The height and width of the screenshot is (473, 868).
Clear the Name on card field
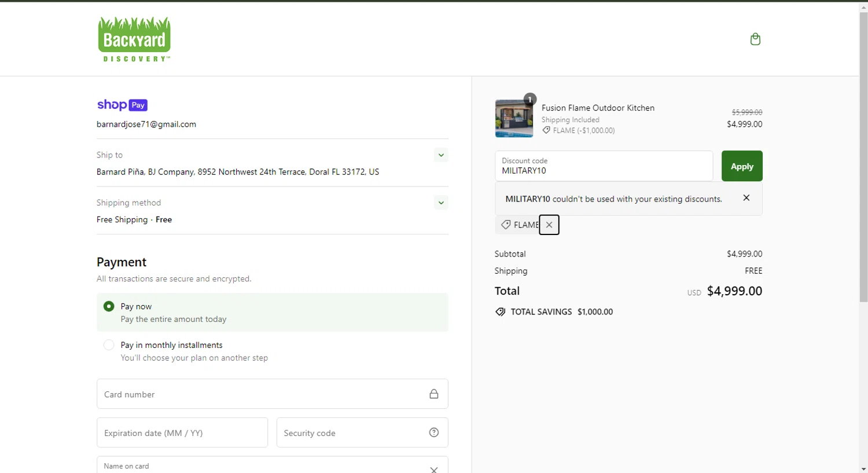[434, 469]
